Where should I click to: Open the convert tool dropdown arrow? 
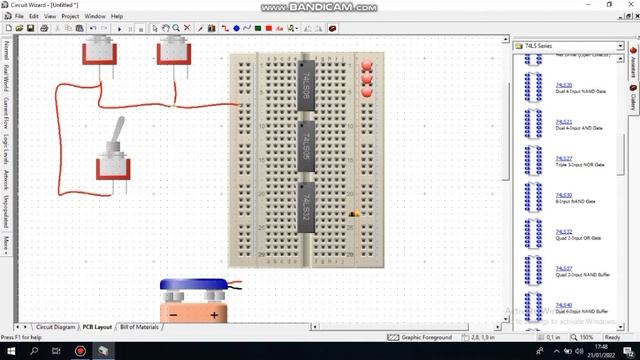(x=297, y=28)
